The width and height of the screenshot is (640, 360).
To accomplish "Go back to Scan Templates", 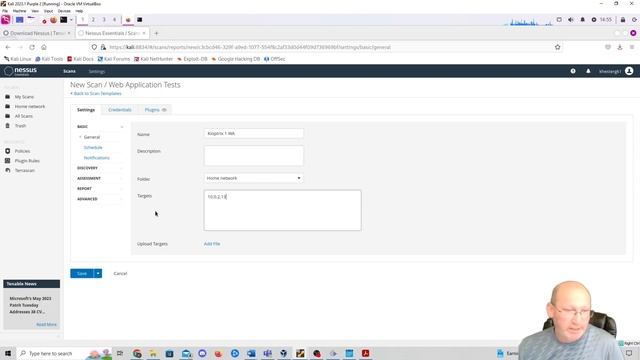I will pyautogui.click(x=96, y=93).
